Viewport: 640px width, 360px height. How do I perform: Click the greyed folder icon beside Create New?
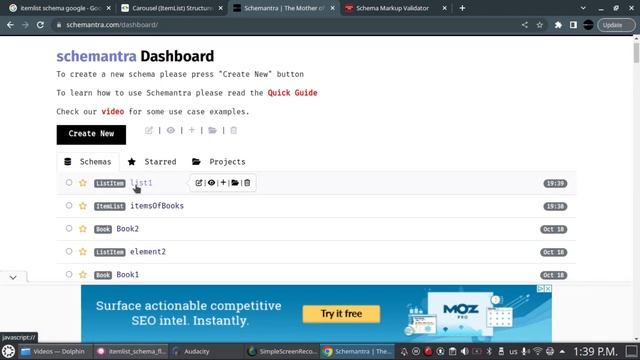[x=212, y=130]
